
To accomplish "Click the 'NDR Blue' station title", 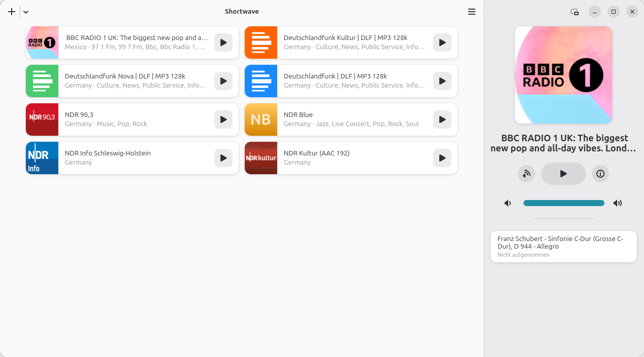I will point(298,114).
